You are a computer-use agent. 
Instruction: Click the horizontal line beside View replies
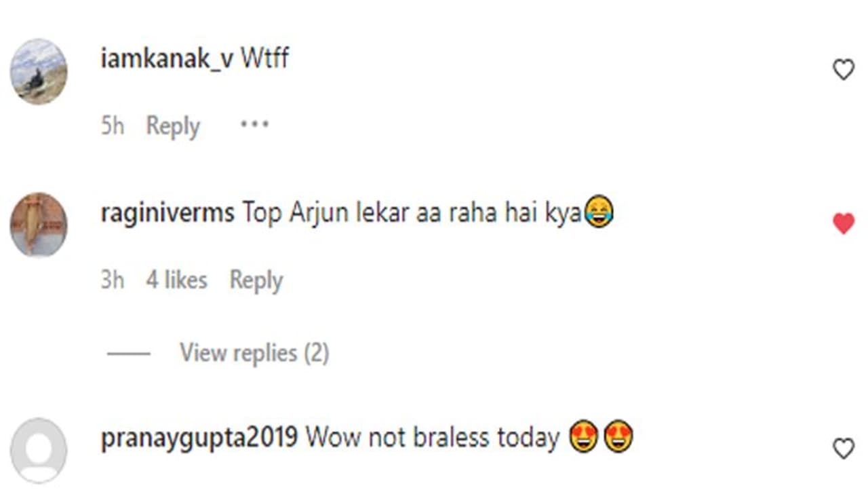click(x=128, y=354)
